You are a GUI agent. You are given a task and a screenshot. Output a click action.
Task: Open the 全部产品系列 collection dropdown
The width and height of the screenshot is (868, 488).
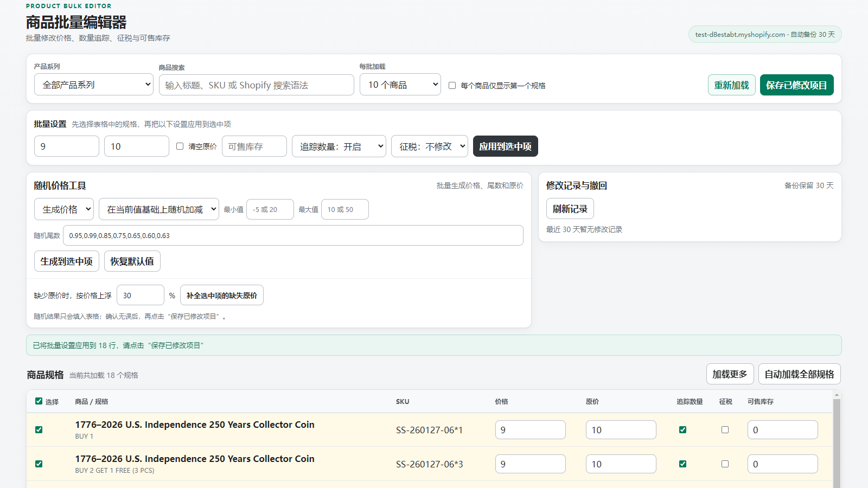(x=94, y=85)
